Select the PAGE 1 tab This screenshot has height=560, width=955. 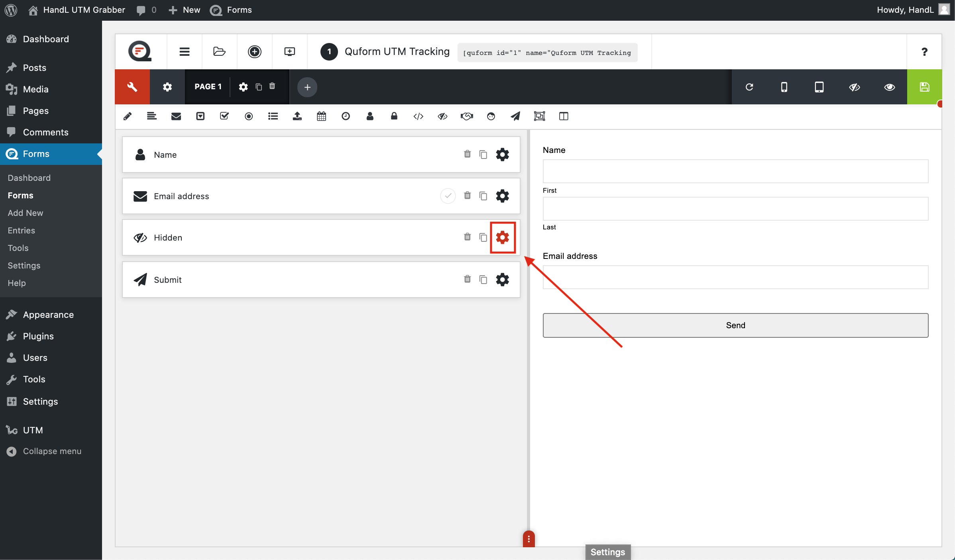coord(208,87)
